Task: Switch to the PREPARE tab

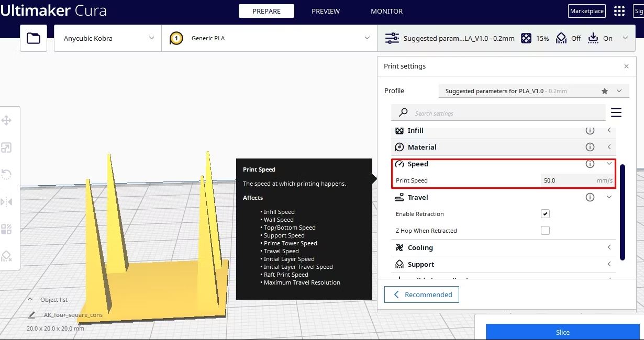Action: pyautogui.click(x=267, y=11)
